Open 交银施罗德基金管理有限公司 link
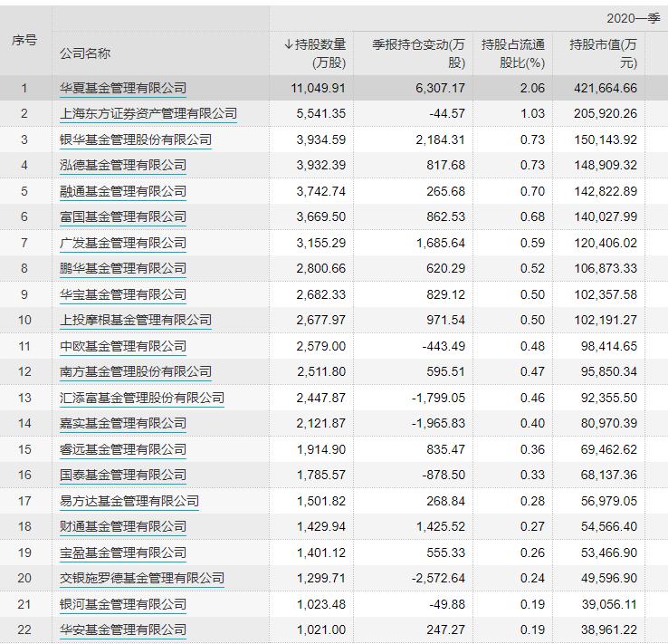 coord(142,578)
